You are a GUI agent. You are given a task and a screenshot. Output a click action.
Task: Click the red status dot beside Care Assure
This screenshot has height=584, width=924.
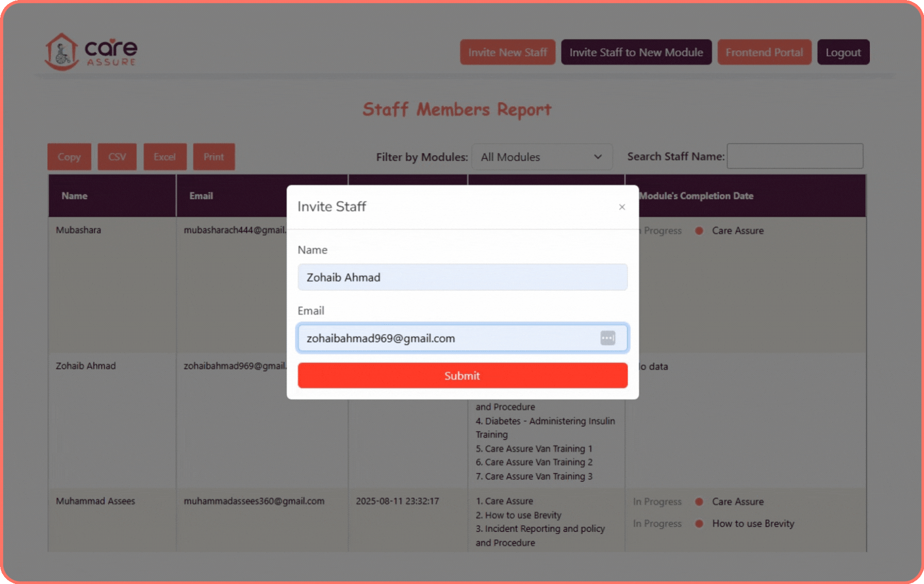coord(699,231)
